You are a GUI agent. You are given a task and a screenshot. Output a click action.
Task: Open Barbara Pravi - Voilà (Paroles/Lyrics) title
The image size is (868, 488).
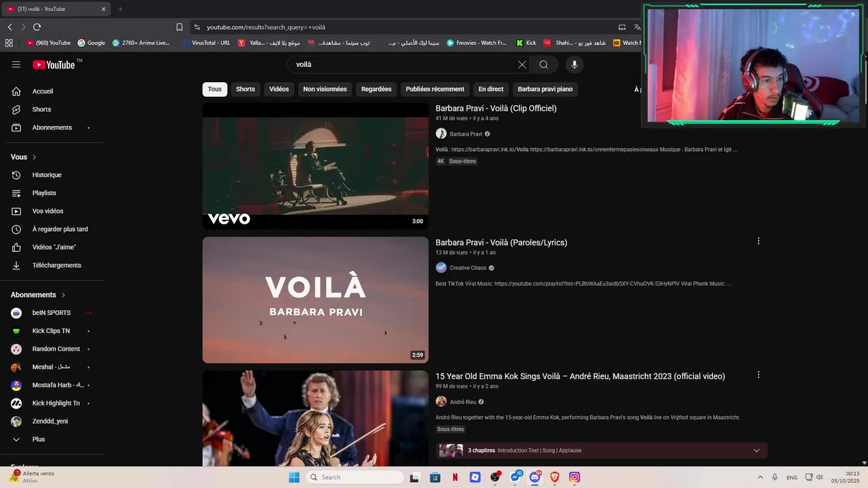click(501, 243)
